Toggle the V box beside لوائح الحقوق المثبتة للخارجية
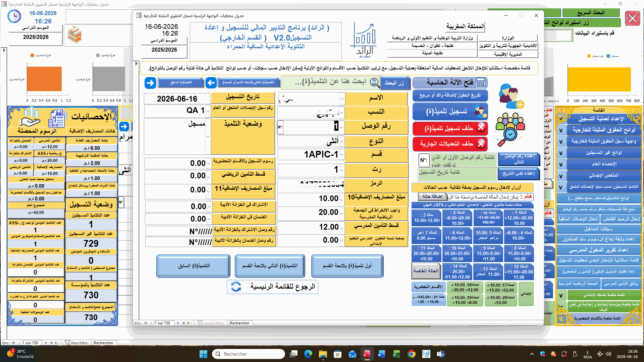Viewport: 644px width, 362px height. coord(561,130)
